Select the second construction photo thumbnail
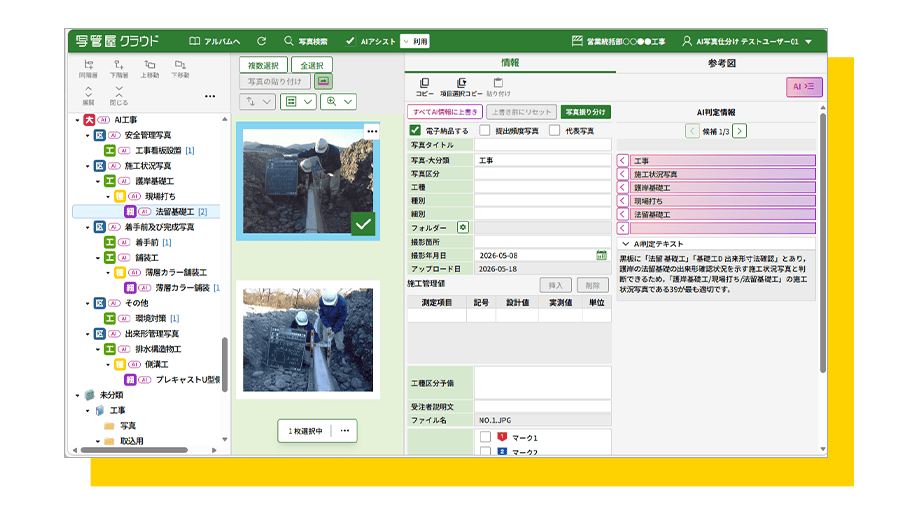Viewport: 916px width, 515px height. [x=308, y=339]
